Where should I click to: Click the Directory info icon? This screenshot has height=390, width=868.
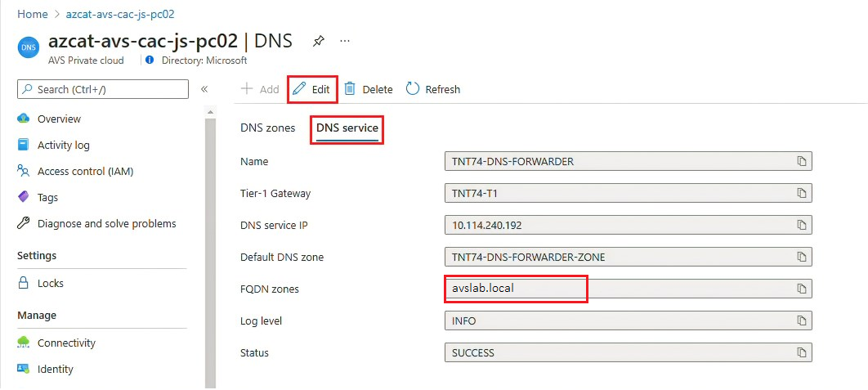coord(150,60)
